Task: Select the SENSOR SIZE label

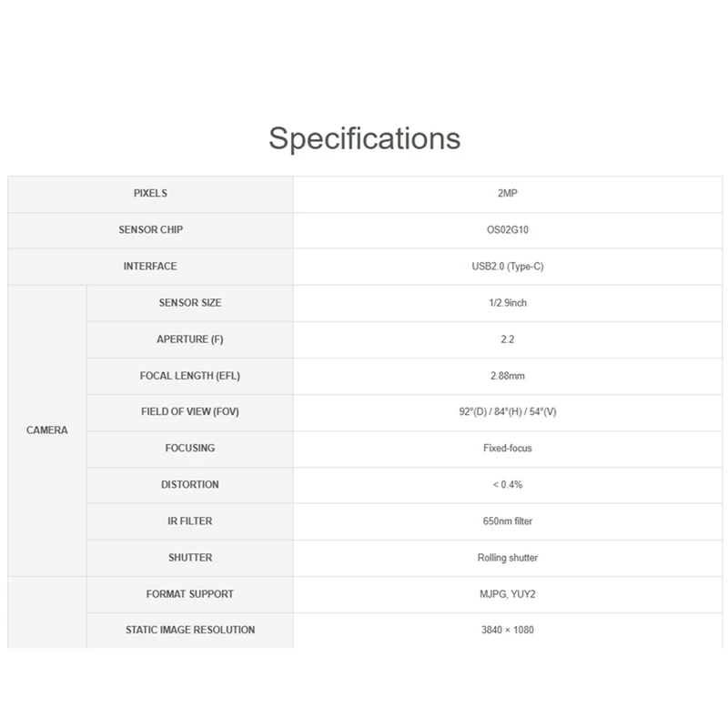Action: pos(189,303)
